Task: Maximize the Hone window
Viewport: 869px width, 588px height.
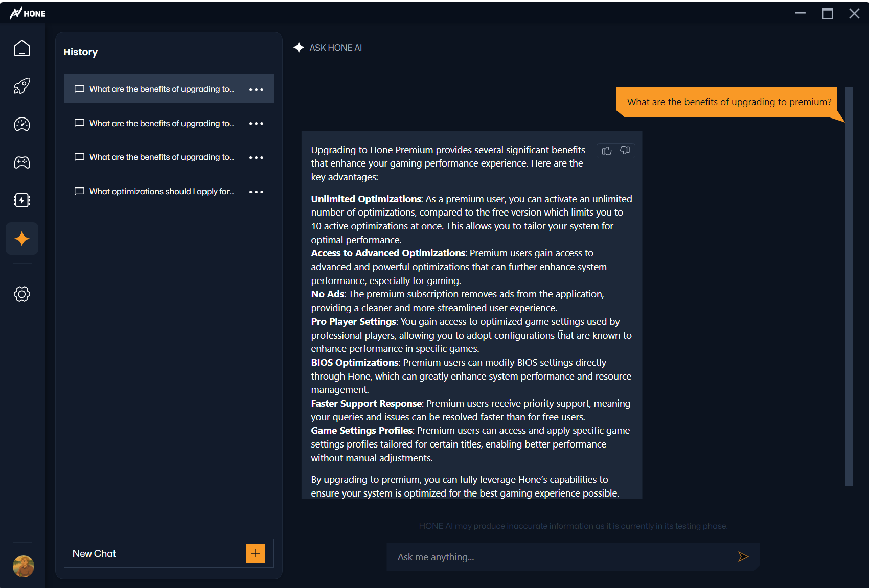Action: click(x=827, y=13)
